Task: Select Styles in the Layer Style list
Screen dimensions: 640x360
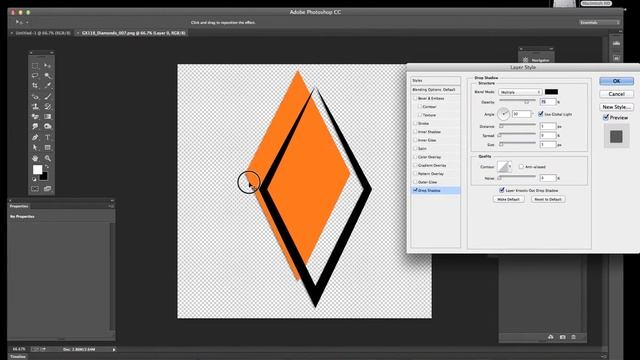Action: click(x=436, y=80)
